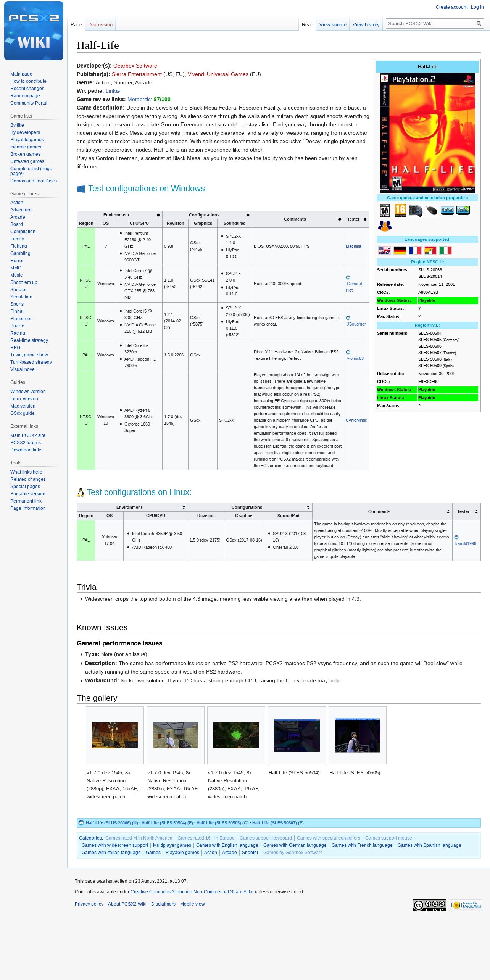Open the Creative Commons Attribution license link
Screen dimensions: 490x980
point(192,892)
